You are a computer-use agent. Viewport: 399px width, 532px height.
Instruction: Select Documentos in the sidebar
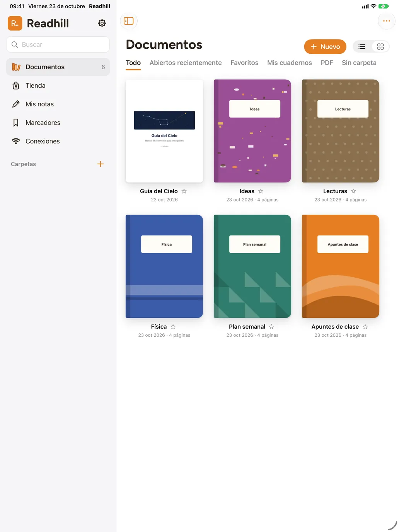(x=58, y=67)
